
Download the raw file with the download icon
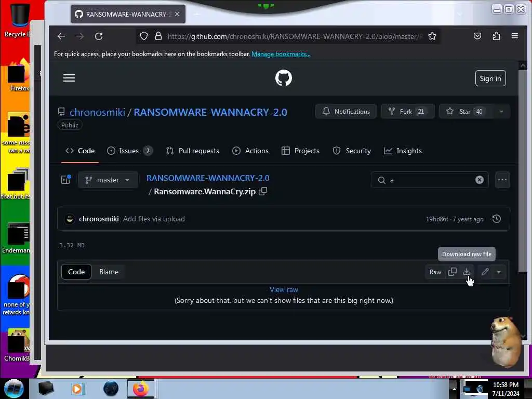click(x=467, y=271)
